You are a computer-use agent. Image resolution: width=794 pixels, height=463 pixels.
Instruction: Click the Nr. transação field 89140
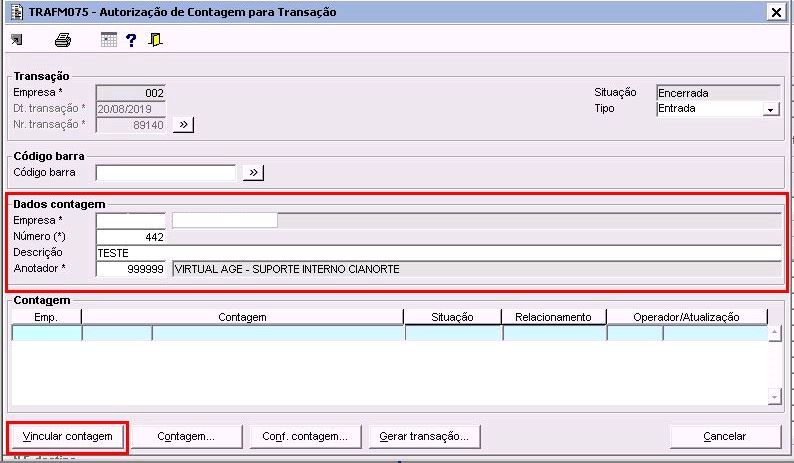(x=131, y=125)
